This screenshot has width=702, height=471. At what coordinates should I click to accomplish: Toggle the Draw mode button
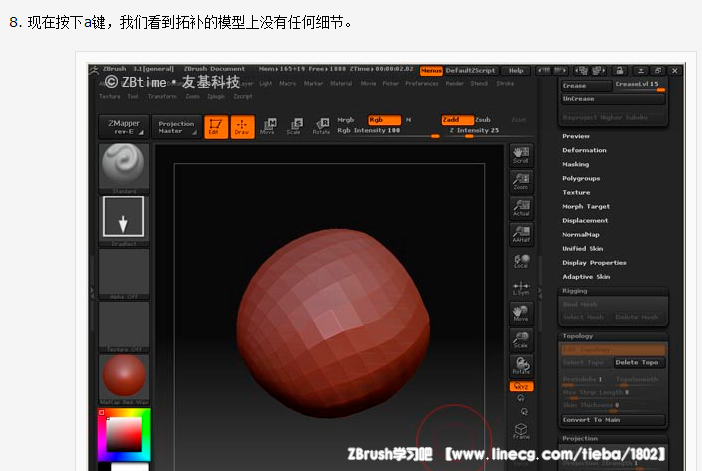click(x=242, y=127)
